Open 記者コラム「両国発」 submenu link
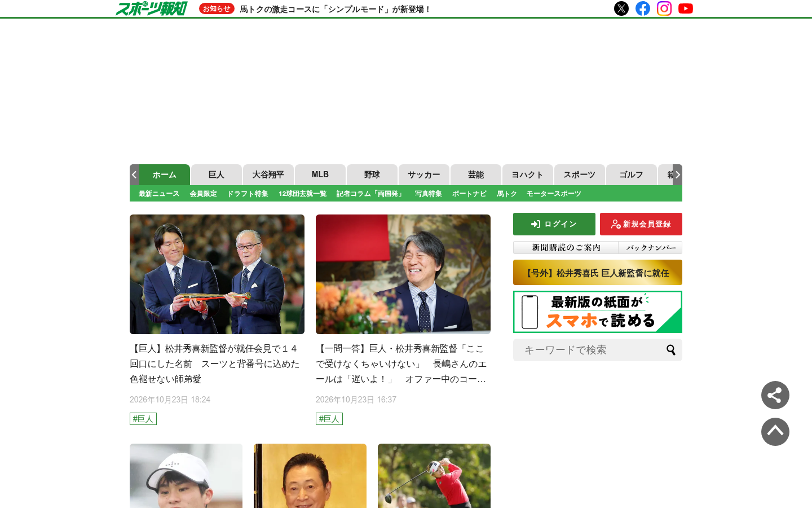 point(370,194)
